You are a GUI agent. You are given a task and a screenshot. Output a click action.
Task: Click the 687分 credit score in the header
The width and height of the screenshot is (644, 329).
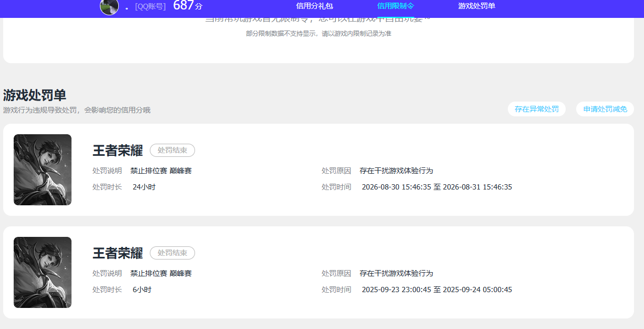(x=188, y=6)
